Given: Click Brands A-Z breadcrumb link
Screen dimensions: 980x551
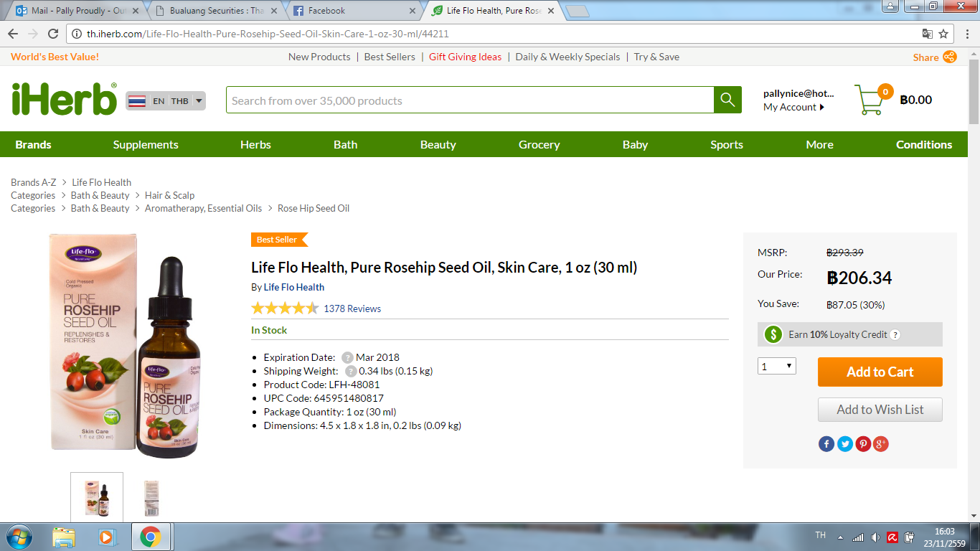Looking at the screenshot, I should tap(33, 182).
